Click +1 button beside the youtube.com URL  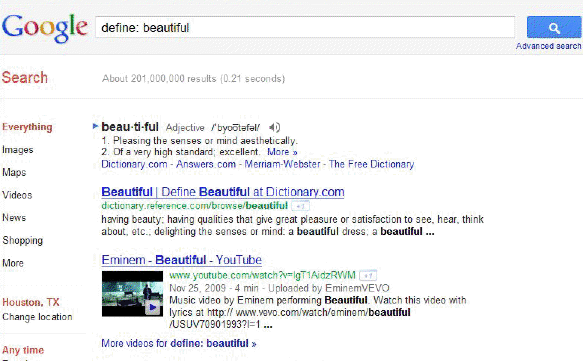click(x=368, y=275)
